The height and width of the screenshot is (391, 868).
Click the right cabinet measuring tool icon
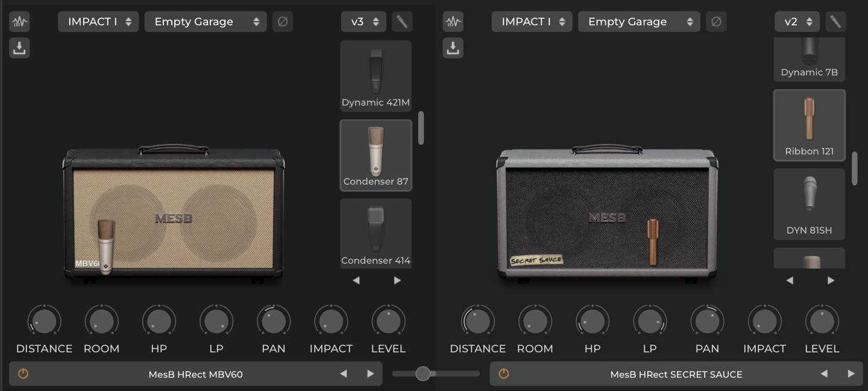tap(835, 22)
